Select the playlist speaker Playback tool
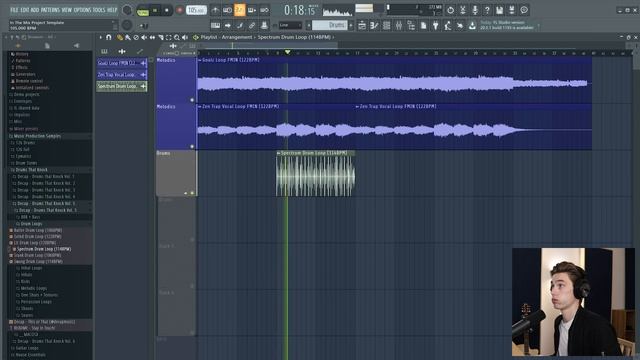 (x=185, y=37)
